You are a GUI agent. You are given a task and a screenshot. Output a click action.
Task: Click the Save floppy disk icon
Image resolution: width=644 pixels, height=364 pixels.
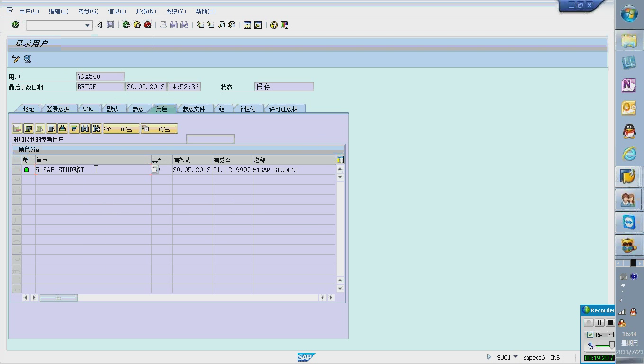pyautogui.click(x=110, y=25)
